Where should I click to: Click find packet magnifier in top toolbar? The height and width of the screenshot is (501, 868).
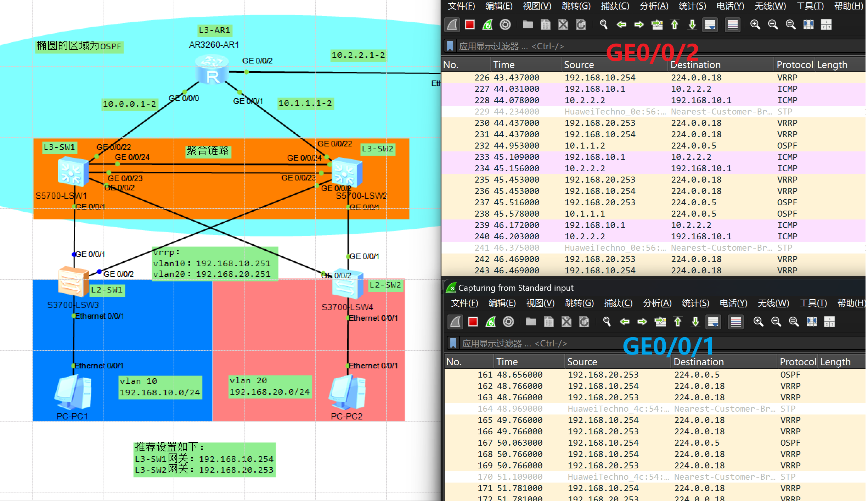click(x=604, y=24)
